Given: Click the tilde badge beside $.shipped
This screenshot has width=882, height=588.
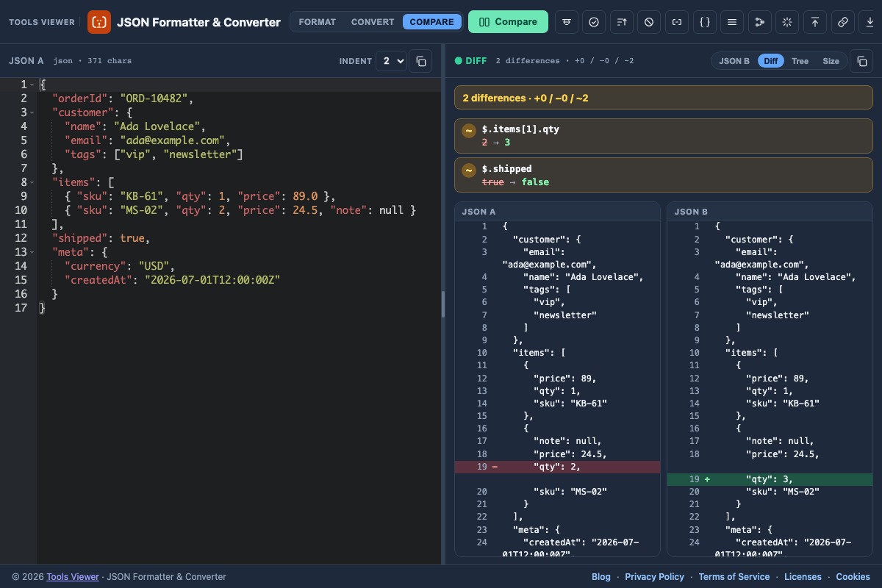Looking at the screenshot, I should [x=468, y=171].
